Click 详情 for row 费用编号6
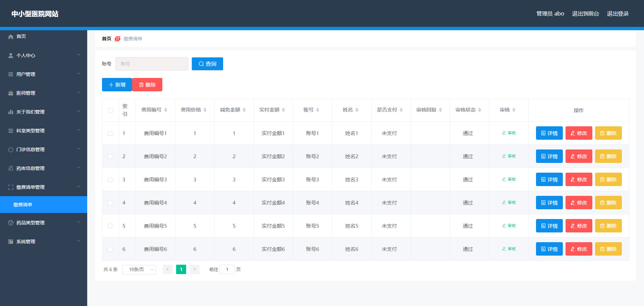Viewport: 644px width, 306px height. click(x=549, y=249)
